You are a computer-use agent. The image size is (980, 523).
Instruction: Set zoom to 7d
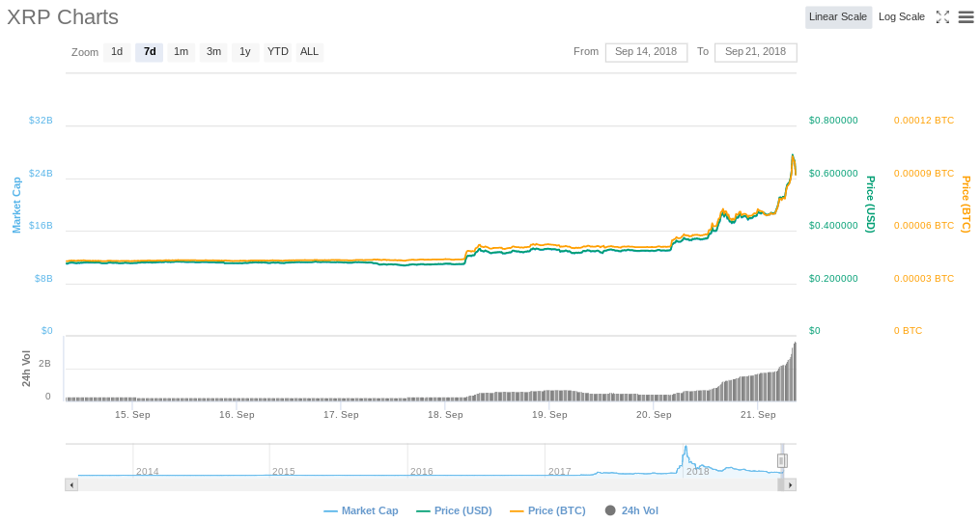pyautogui.click(x=150, y=52)
